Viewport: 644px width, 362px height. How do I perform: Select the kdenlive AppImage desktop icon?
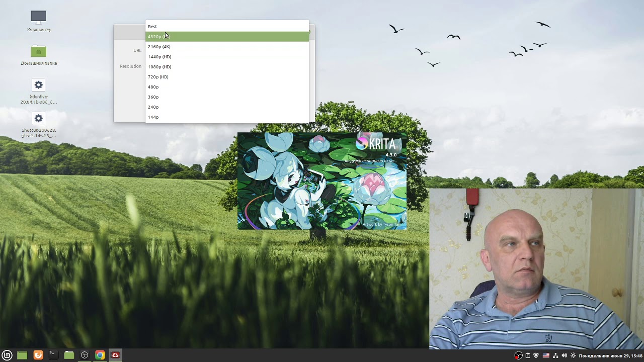[x=39, y=91]
